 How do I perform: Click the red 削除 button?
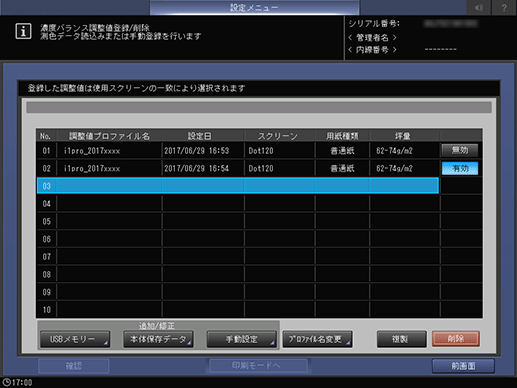[x=456, y=339]
